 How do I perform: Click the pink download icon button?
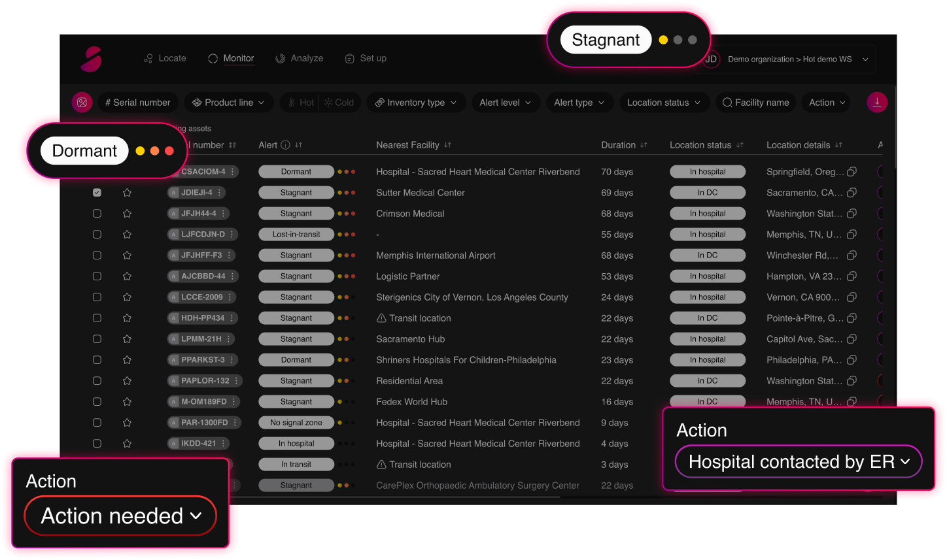(877, 103)
